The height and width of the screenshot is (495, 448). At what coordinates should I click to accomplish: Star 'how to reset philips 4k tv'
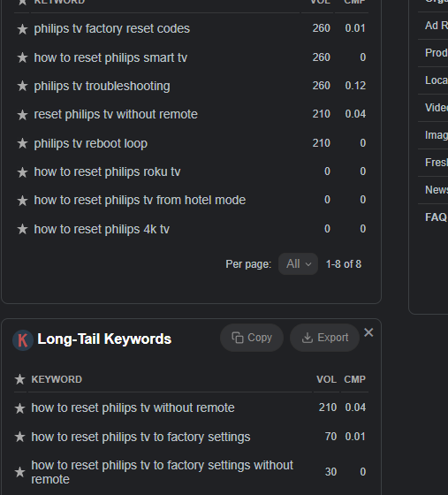[22, 229]
